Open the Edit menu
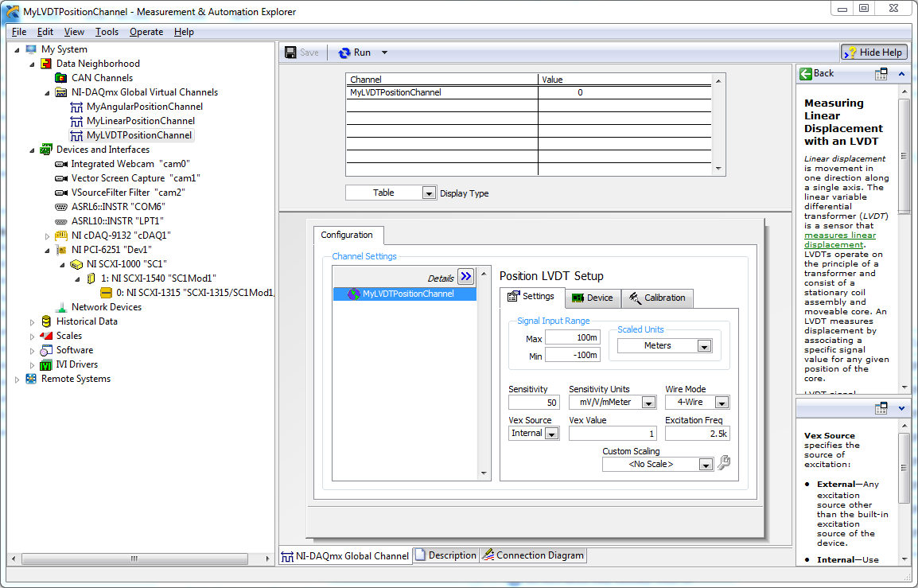Image resolution: width=918 pixels, height=588 pixels. click(45, 32)
